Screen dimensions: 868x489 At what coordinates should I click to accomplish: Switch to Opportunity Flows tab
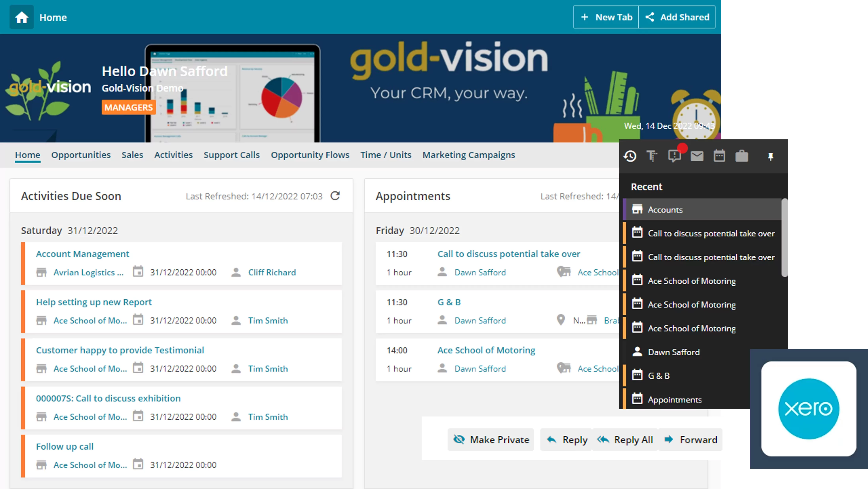point(310,155)
